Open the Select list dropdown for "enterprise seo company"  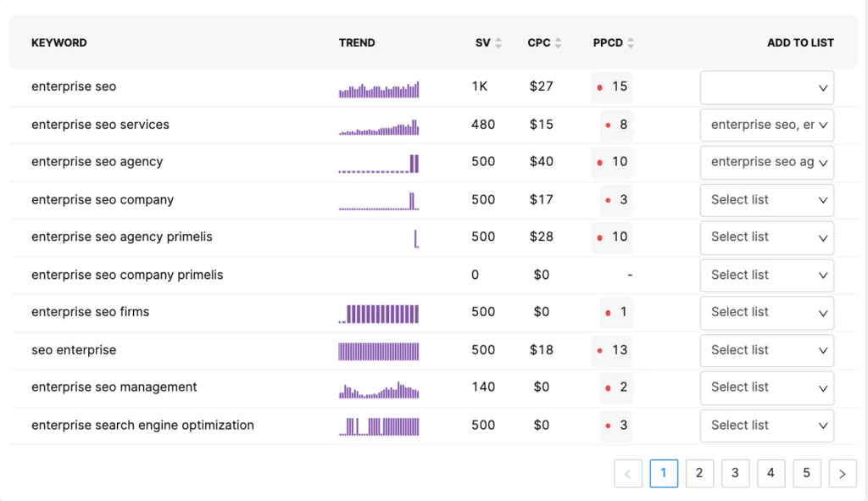click(766, 200)
